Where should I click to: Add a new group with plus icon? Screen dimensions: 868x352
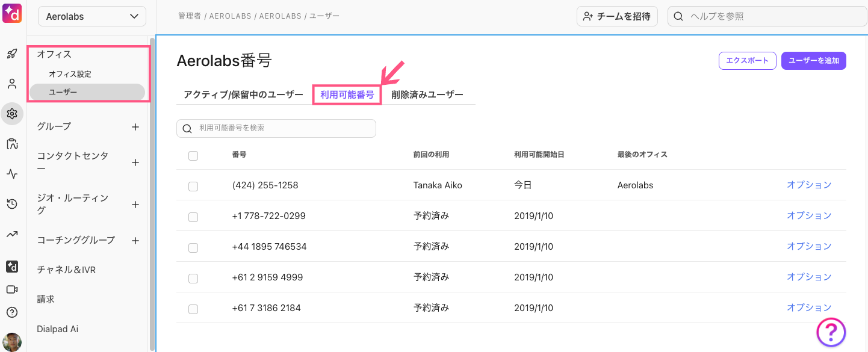(135, 127)
